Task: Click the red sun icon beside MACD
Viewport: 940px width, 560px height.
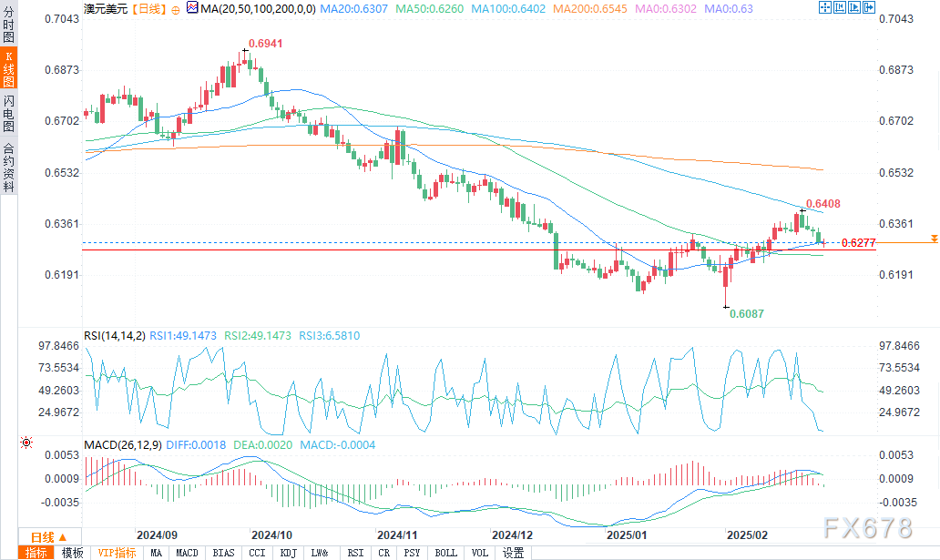Action: coord(25,443)
